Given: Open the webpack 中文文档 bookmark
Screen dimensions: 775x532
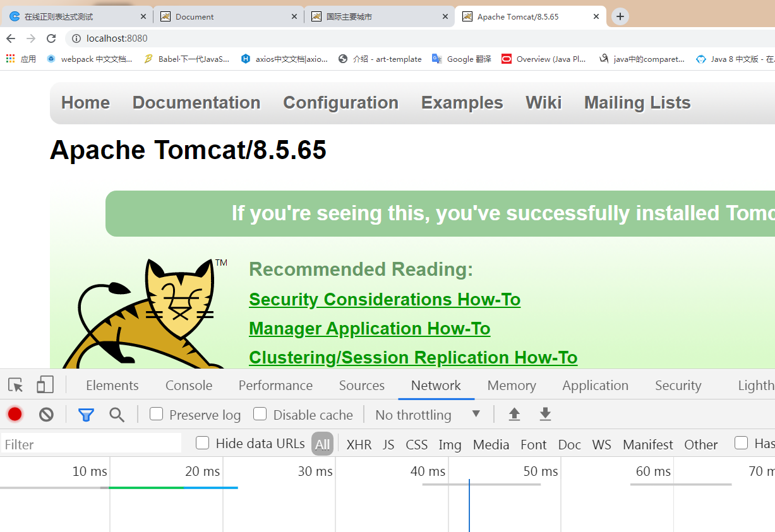Looking at the screenshot, I should 90,59.
